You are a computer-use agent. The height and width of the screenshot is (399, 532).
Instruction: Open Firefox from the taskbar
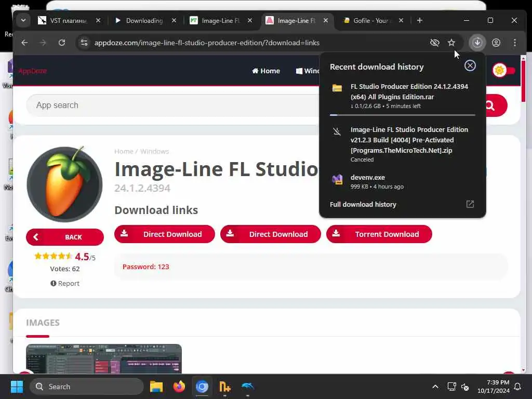179,387
